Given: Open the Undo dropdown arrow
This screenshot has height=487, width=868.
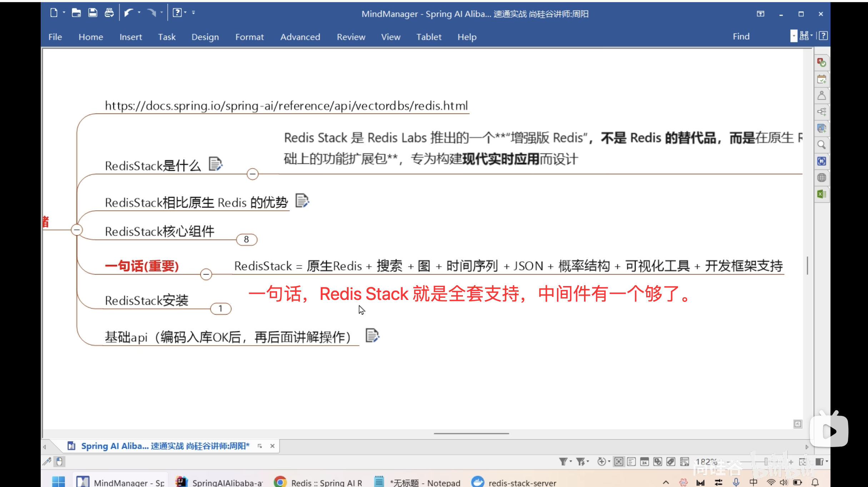Looking at the screenshot, I should (139, 12).
